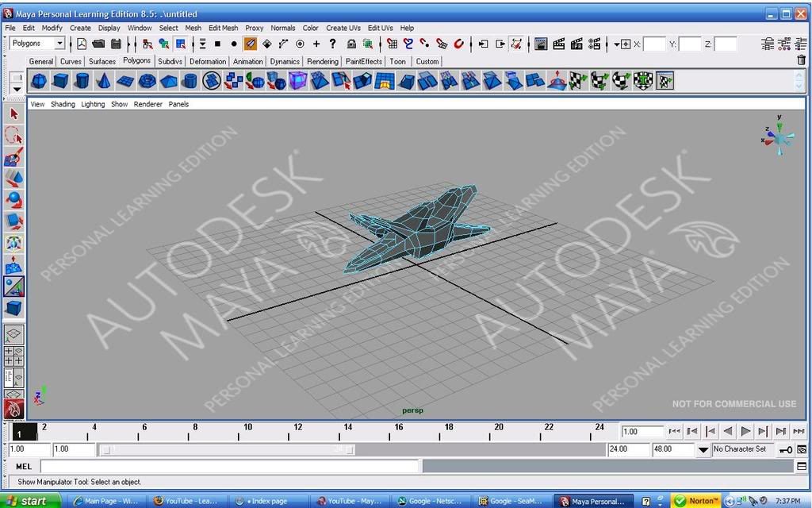Click the range slider bar

(x=228, y=449)
